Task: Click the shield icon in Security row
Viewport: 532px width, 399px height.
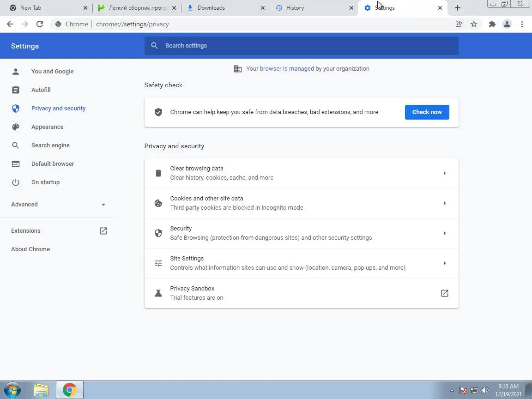Action: [158, 233]
